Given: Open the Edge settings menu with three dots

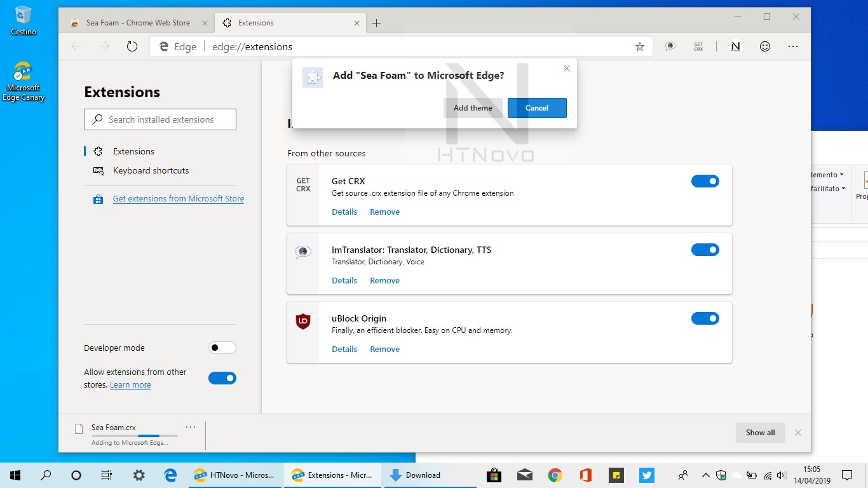Looking at the screenshot, I should [792, 46].
